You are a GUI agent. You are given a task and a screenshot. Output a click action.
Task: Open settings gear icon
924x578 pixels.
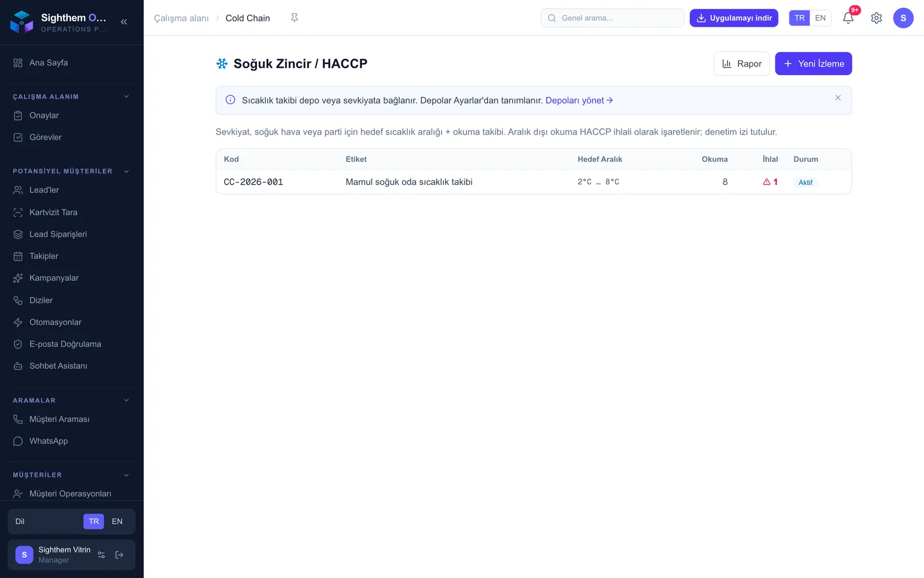[876, 18]
